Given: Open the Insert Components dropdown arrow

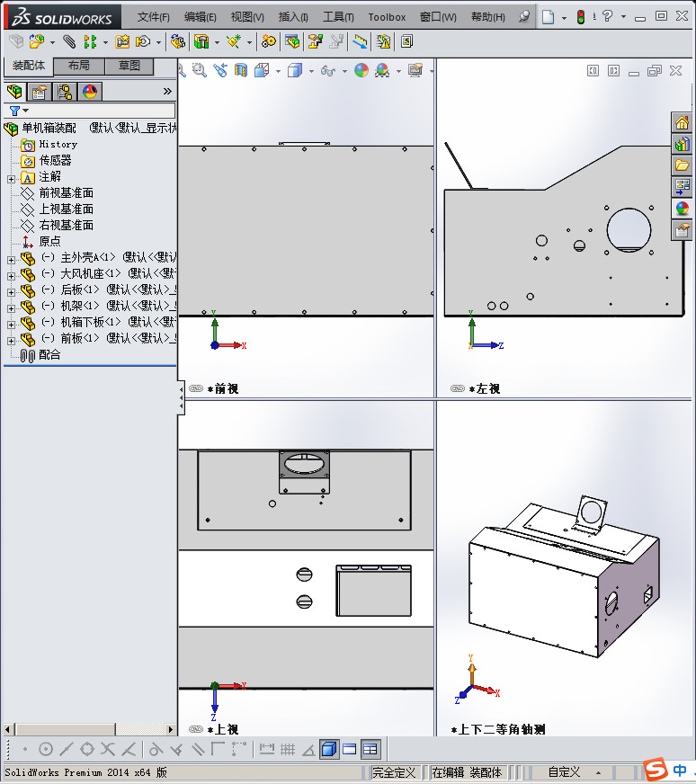Looking at the screenshot, I should pyautogui.click(x=52, y=42).
